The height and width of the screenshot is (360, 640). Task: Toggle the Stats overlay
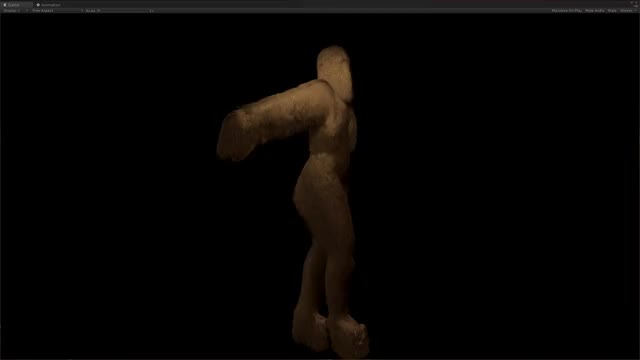click(612, 11)
